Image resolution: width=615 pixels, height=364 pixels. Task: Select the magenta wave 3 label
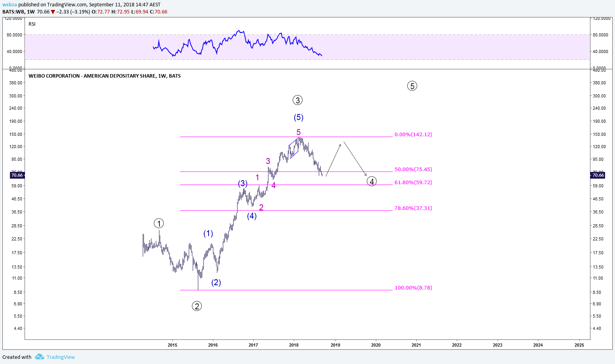tap(268, 161)
